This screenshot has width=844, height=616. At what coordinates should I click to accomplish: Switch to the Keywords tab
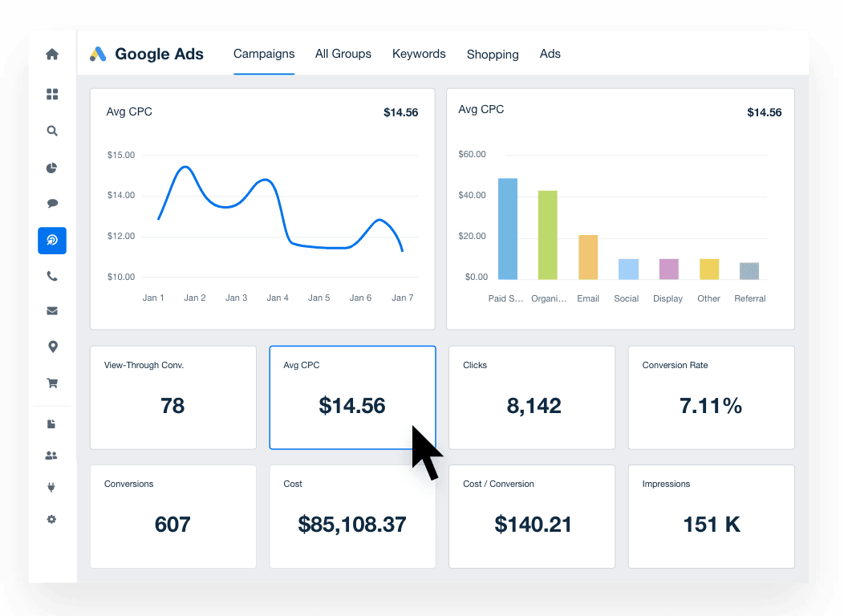coord(419,54)
